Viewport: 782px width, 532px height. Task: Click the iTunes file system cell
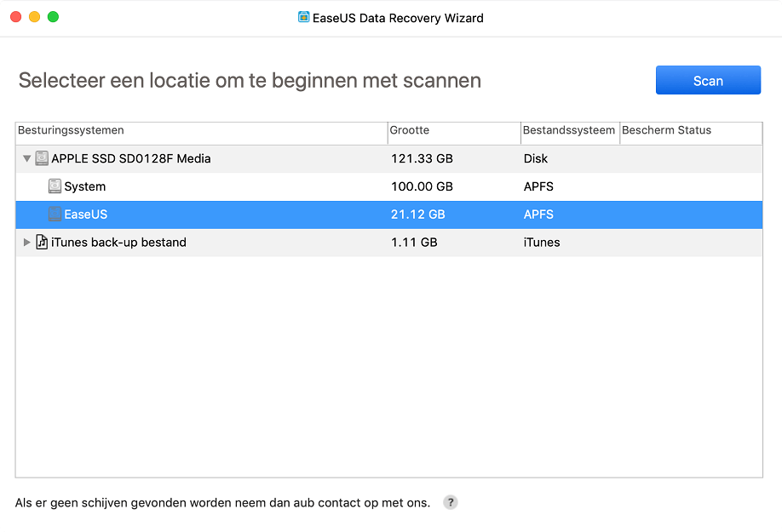click(542, 242)
